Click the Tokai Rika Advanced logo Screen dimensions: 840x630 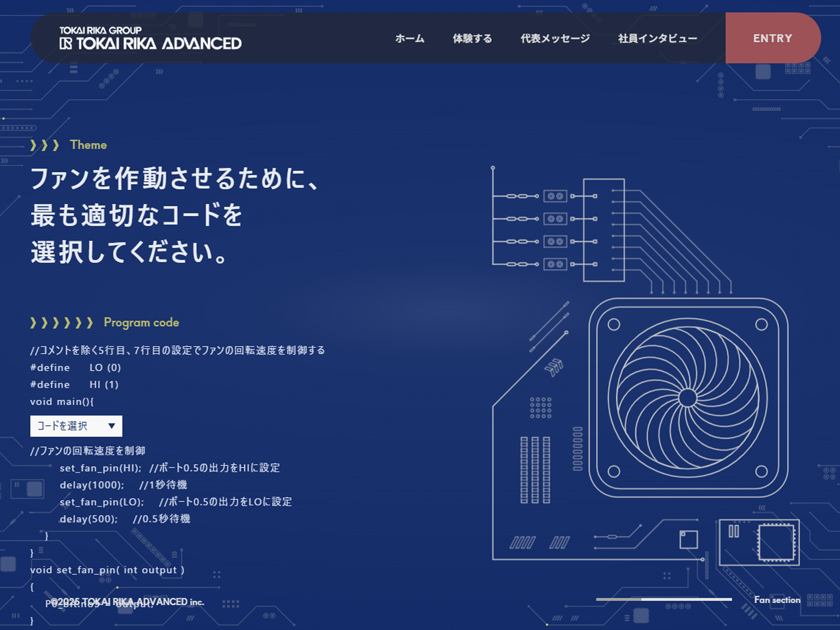[150, 38]
